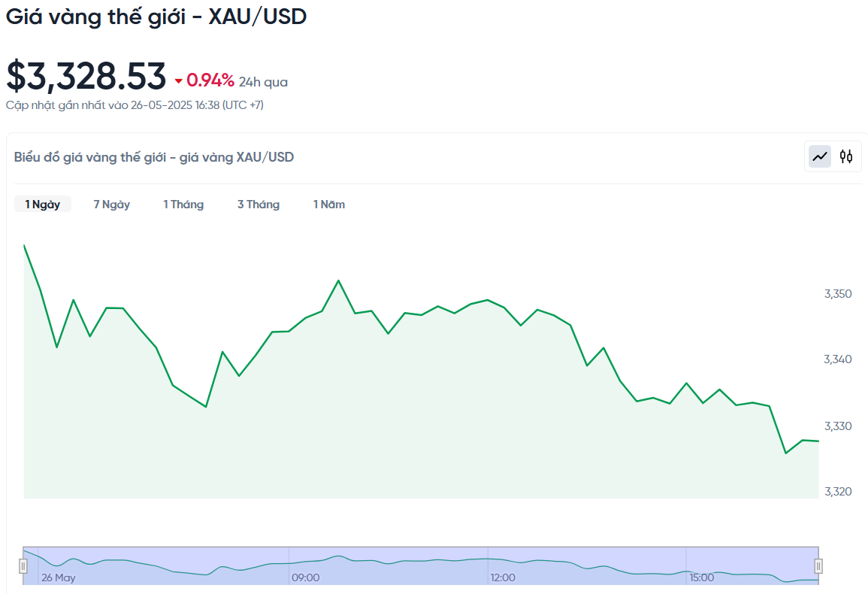Click the 3,340 y-axis label
Image resolution: width=868 pixels, height=594 pixels.
point(838,359)
